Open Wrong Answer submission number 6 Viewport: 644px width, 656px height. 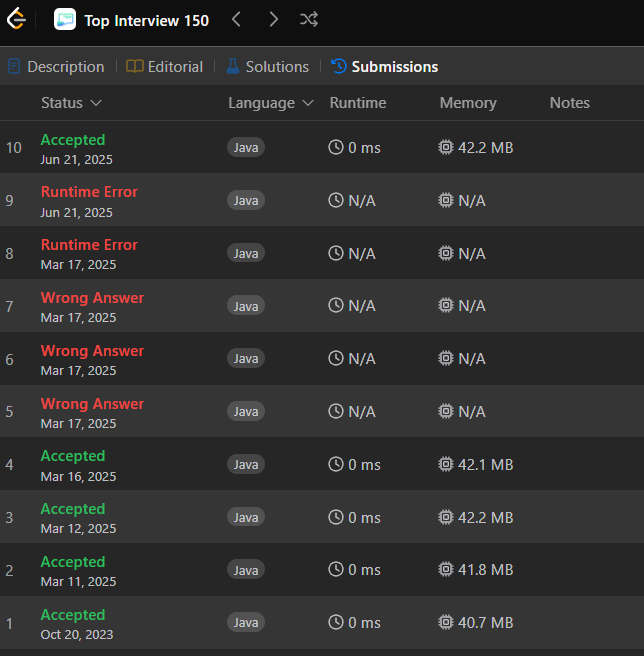click(322, 359)
